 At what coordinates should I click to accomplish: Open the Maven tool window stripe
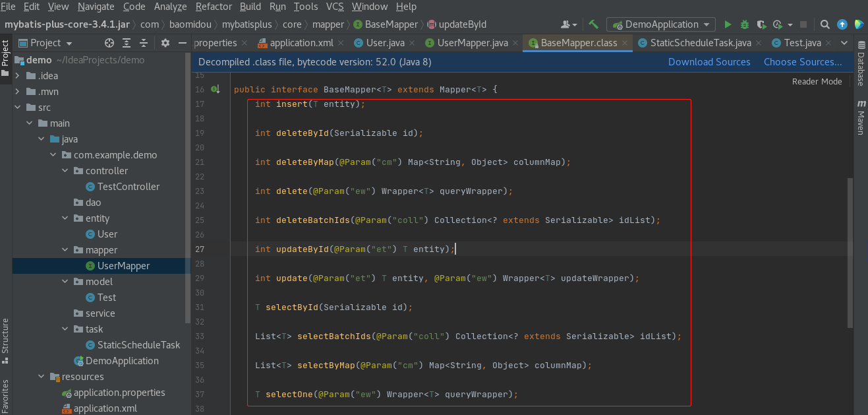(x=861, y=117)
